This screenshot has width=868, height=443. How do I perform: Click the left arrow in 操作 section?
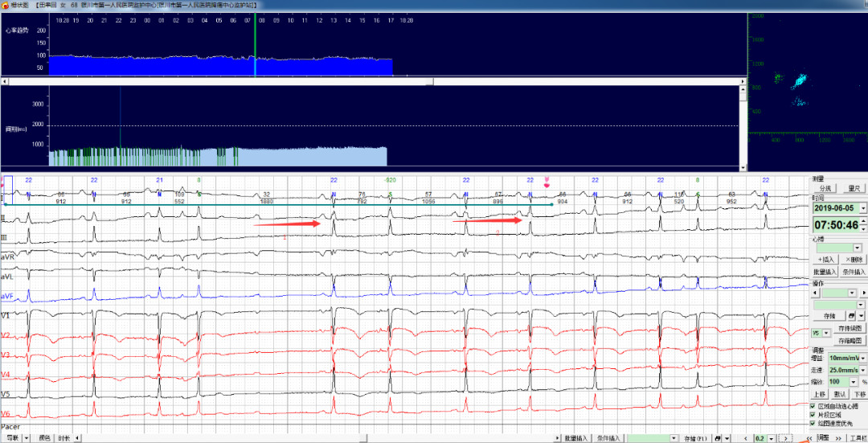coord(815,293)
